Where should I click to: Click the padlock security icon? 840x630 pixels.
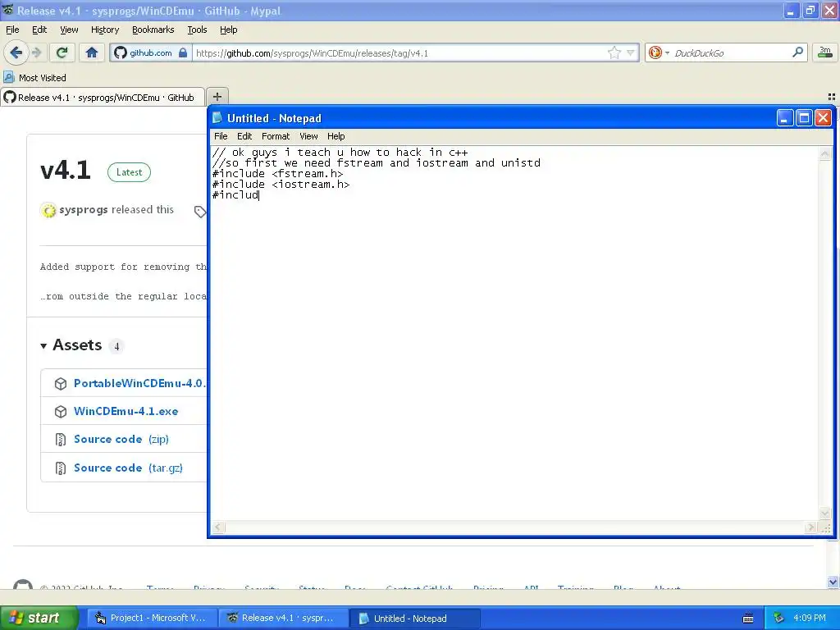click(x=183, y=52)
